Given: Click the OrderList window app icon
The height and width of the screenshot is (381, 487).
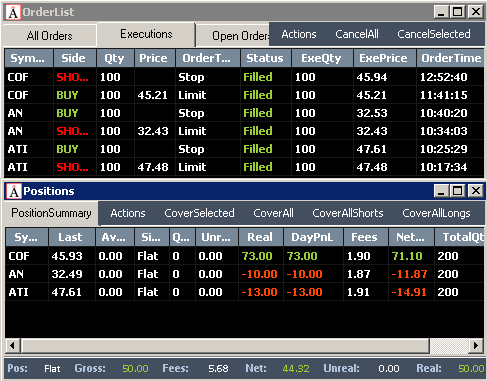Looking at the screenshot, I should [13, 12].
